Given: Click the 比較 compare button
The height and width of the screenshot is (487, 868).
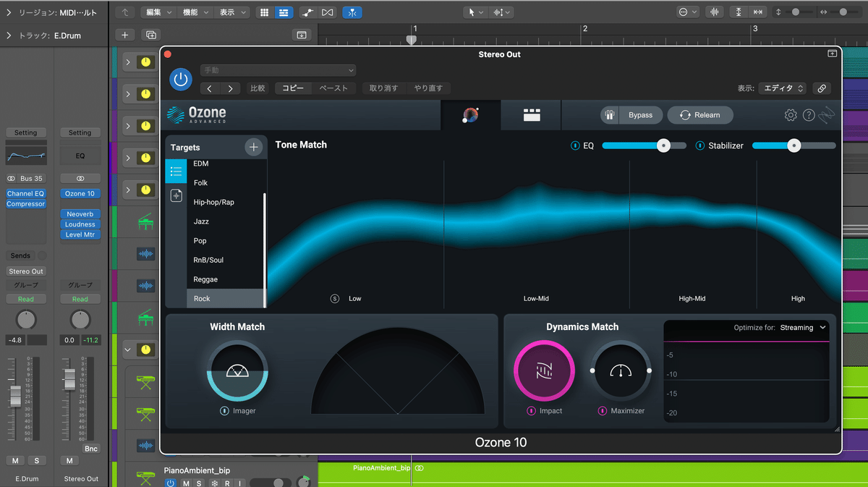Looking at the screenshot, I should pyautogui.click(x=258, y=88).
